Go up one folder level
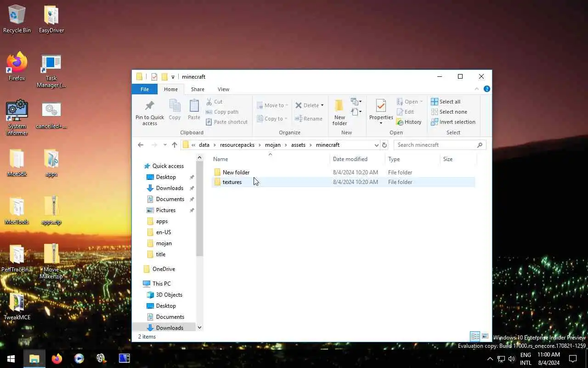The width and height of the screenshot is (588, 368). coord(175,145)
